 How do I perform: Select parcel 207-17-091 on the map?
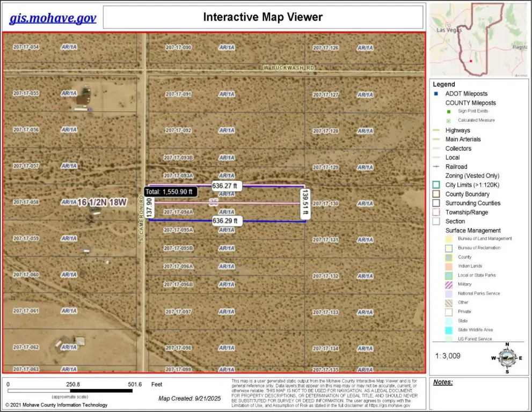coord(178,94)
